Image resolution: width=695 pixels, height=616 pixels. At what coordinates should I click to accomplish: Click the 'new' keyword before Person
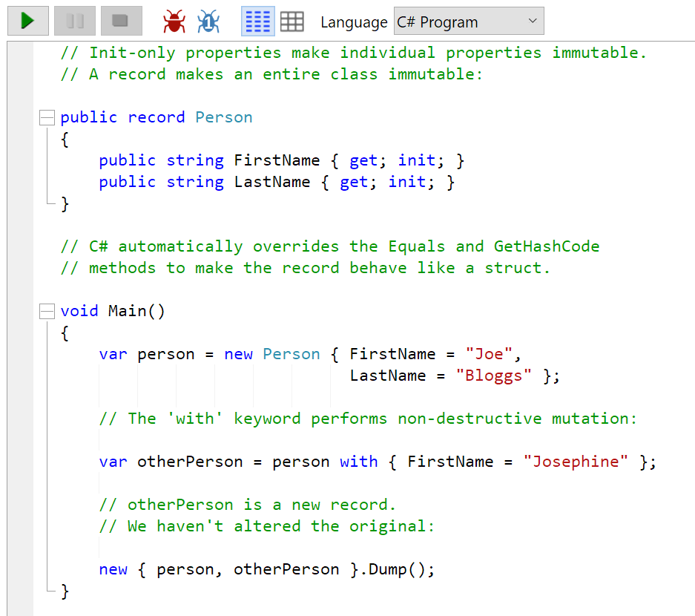[238, 354]
